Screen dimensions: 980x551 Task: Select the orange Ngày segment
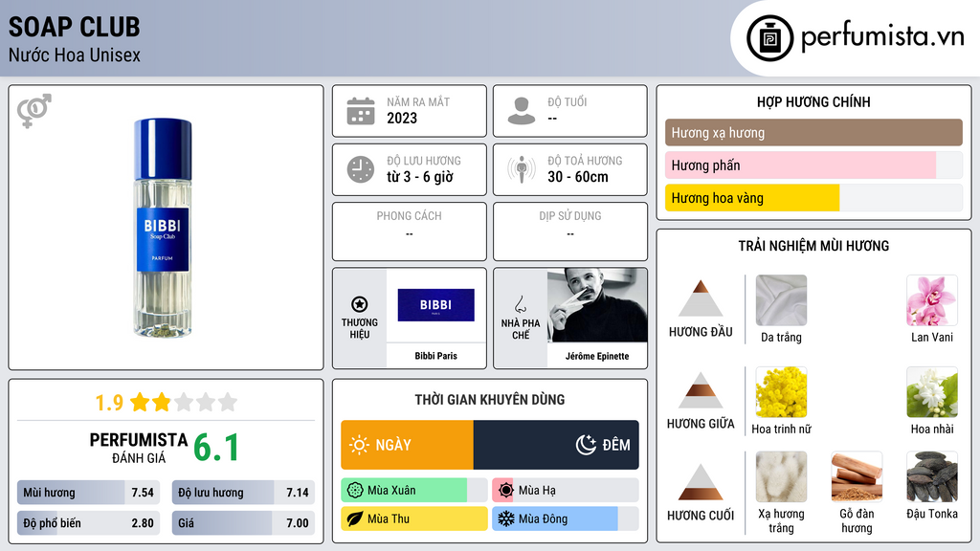tap(408, 445)
